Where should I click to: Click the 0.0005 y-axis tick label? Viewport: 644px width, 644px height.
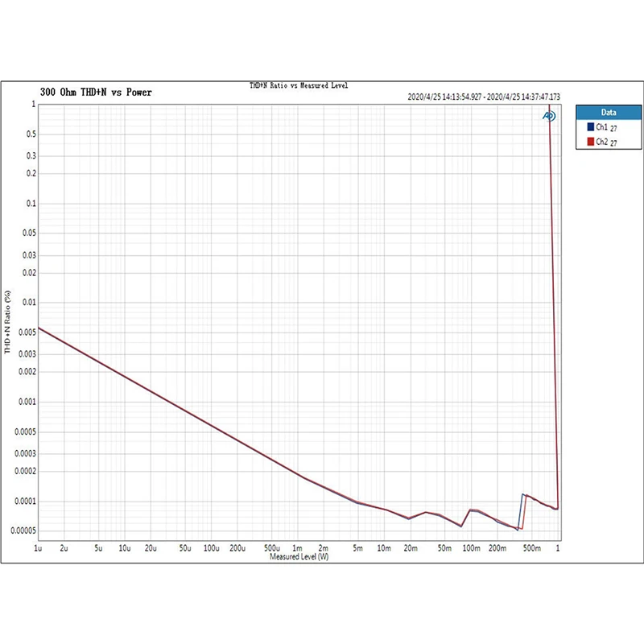click(x=26, y=431)
